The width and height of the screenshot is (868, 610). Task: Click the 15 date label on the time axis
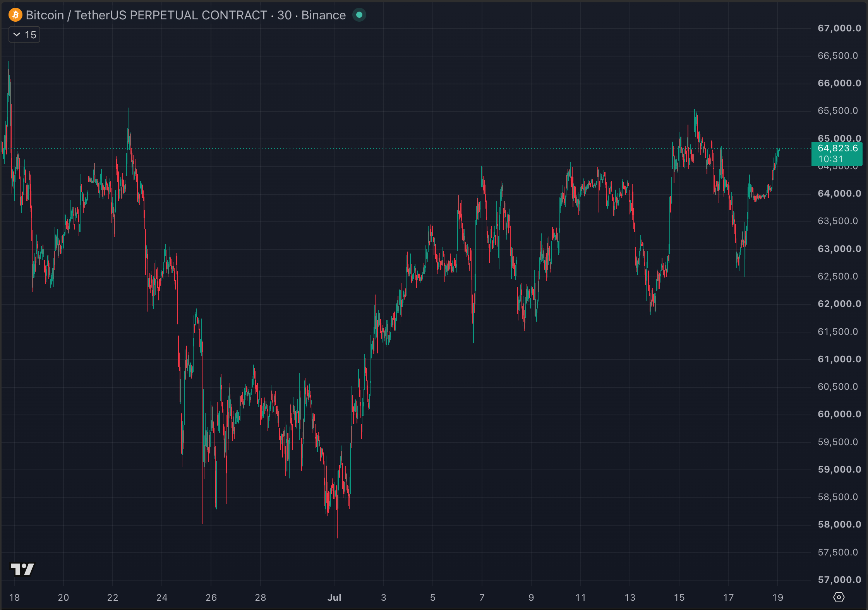click(x=679, y=598)
